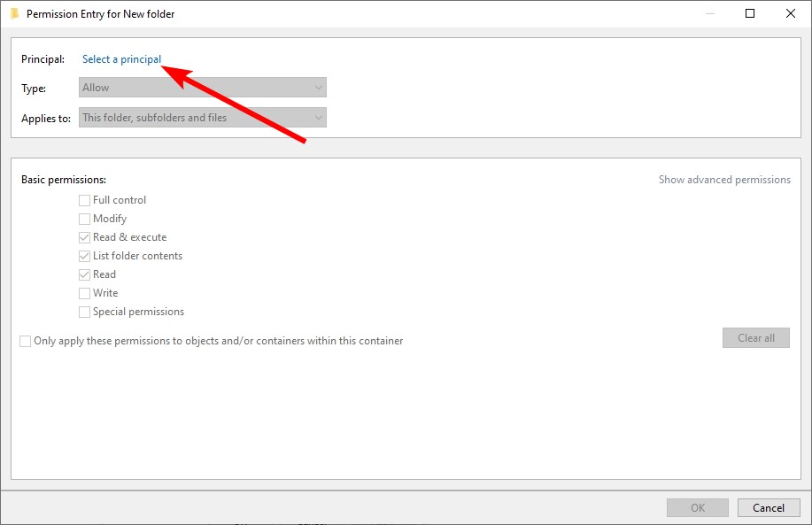
Task: Check Only apply these permissions to objects checkbox
Action: (26, 341)
